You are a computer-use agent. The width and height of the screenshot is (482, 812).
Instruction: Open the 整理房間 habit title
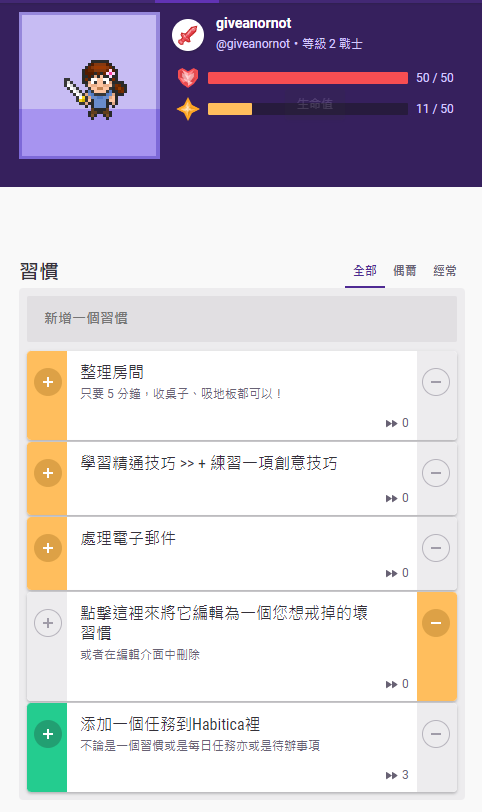click(x=112, y=372)
